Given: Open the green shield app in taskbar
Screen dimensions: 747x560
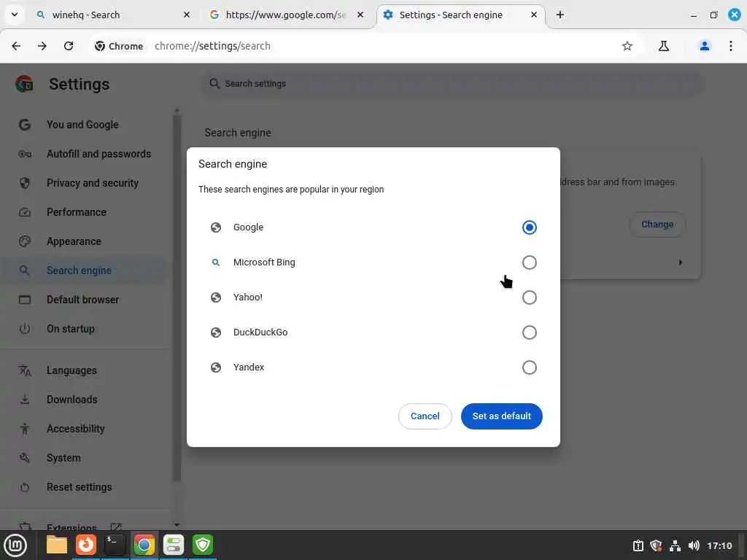Looking at the screenshot, I should click(203, 545).
